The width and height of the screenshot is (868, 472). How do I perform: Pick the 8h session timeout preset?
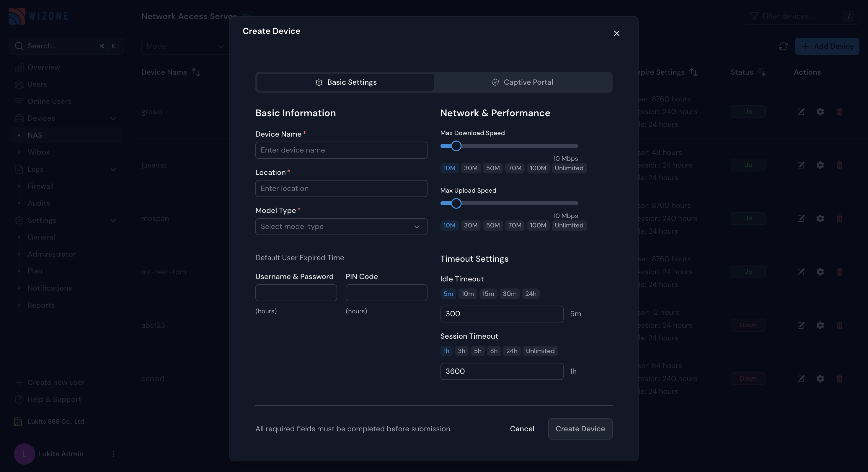point(494,351)
